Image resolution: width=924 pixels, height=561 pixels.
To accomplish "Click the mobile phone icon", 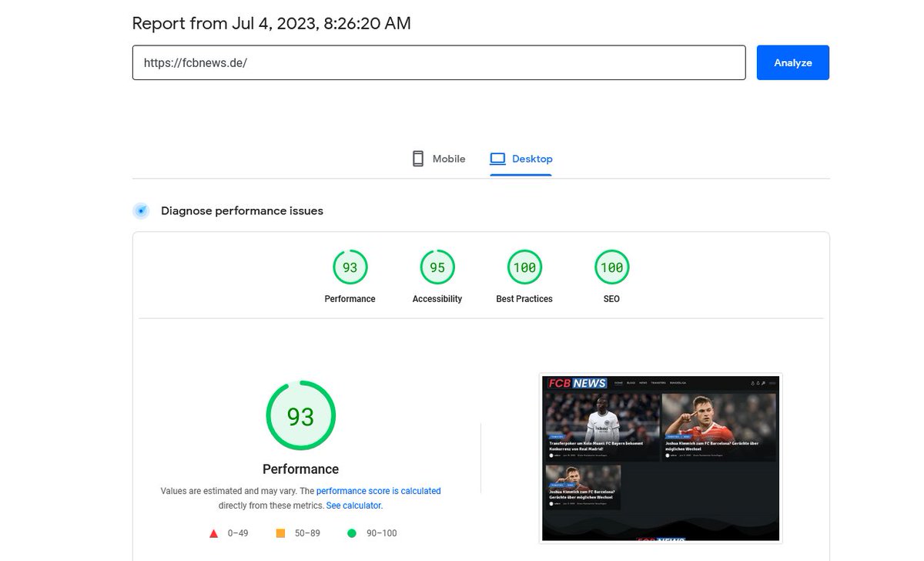I will click(418, 159).
